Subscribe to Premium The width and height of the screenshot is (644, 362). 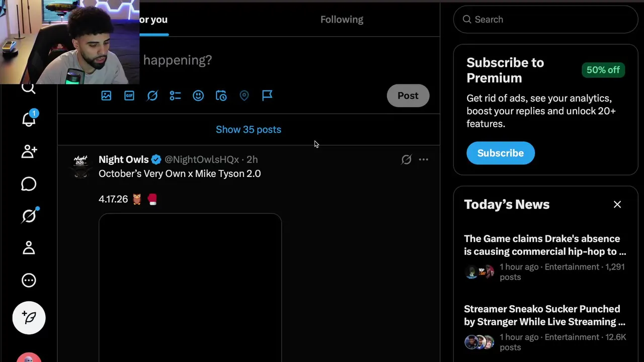pos(500,153)
